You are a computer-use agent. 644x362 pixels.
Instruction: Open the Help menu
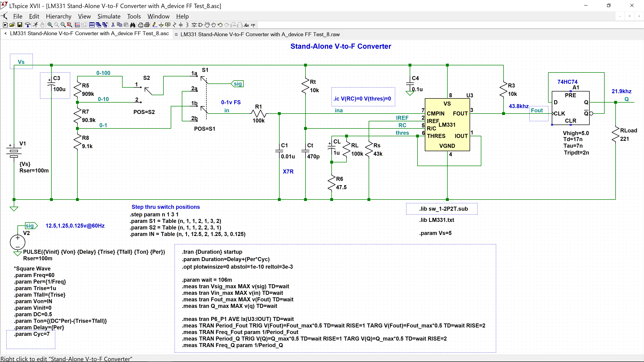coord(182,16)
